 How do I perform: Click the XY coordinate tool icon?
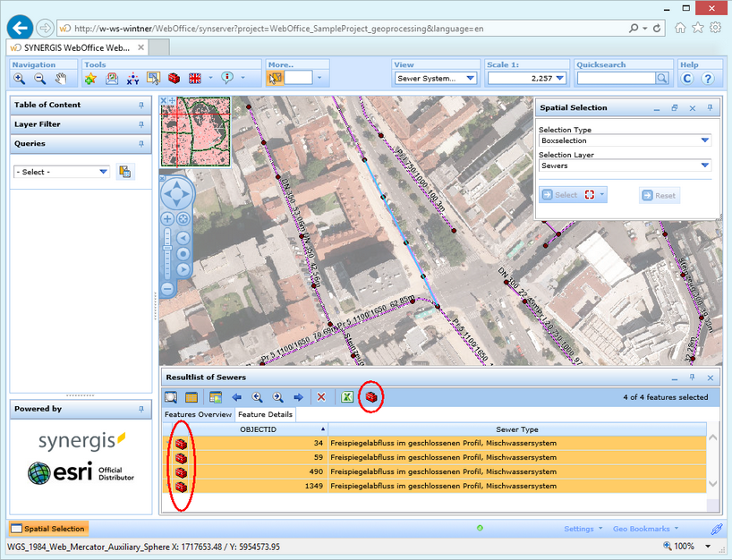(132, 79)
